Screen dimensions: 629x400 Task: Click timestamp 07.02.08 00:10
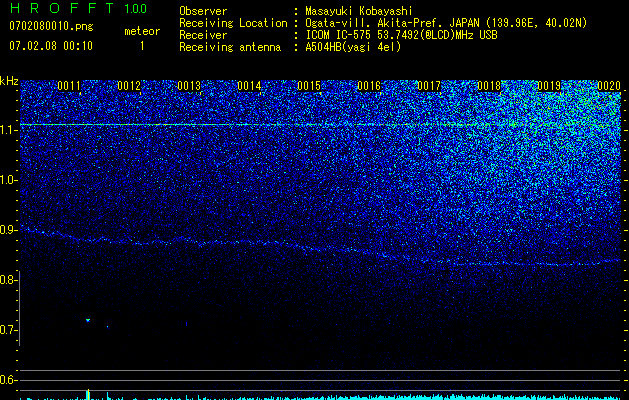(51, 46)
